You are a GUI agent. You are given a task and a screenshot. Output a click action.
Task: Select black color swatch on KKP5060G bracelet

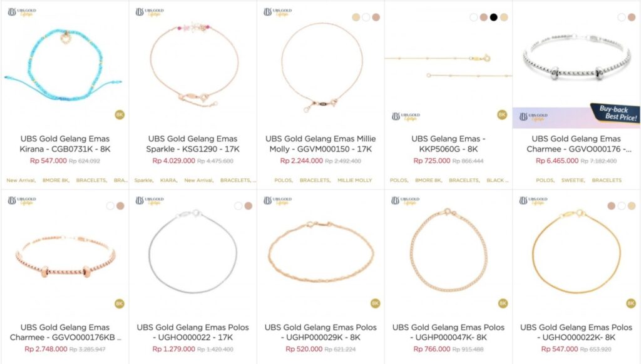(x=494, y=18)
